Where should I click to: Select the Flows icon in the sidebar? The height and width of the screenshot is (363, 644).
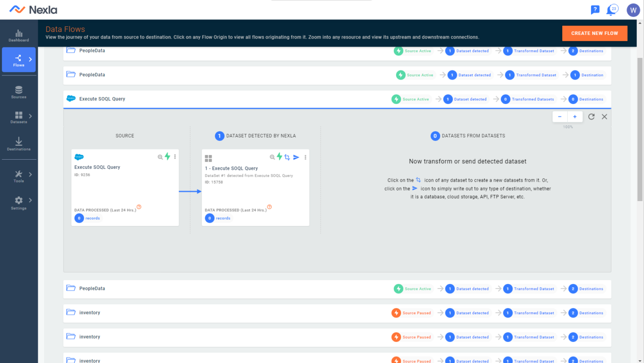(x=18, y=59)
